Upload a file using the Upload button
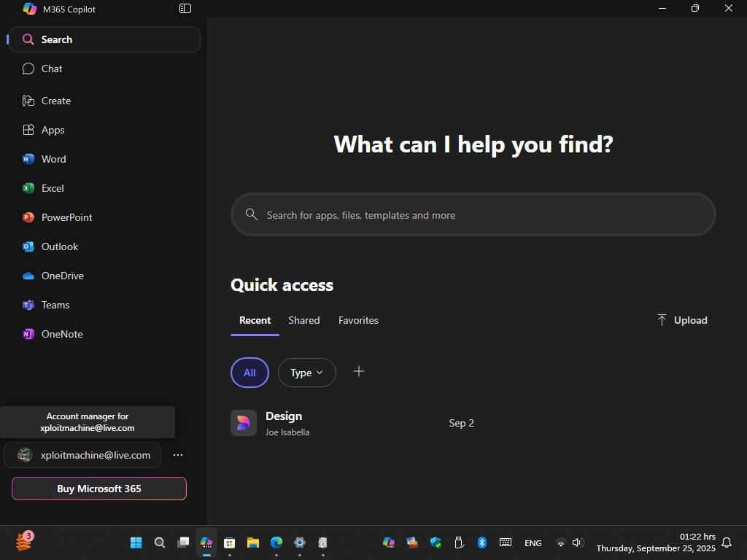 [x=681, y=320]
